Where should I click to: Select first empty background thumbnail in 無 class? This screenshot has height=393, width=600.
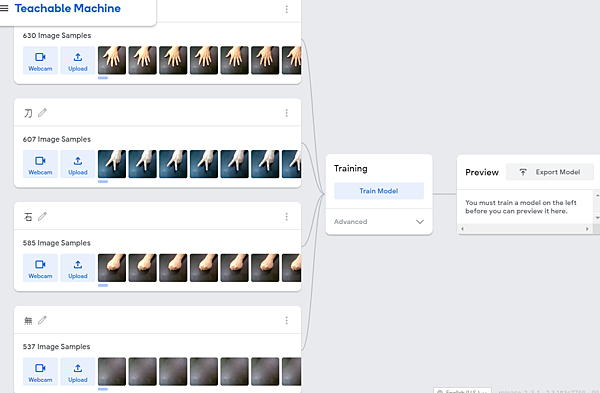coord(112,372)
